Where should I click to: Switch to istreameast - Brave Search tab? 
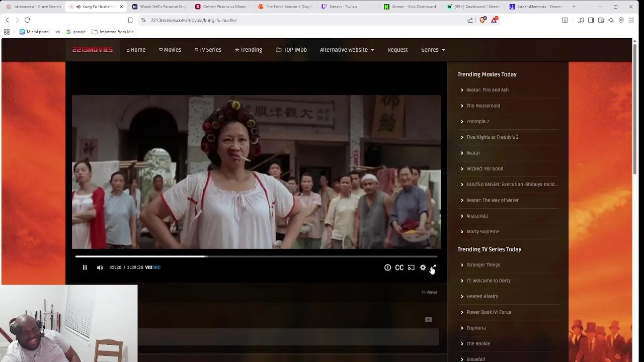[33, 7]
